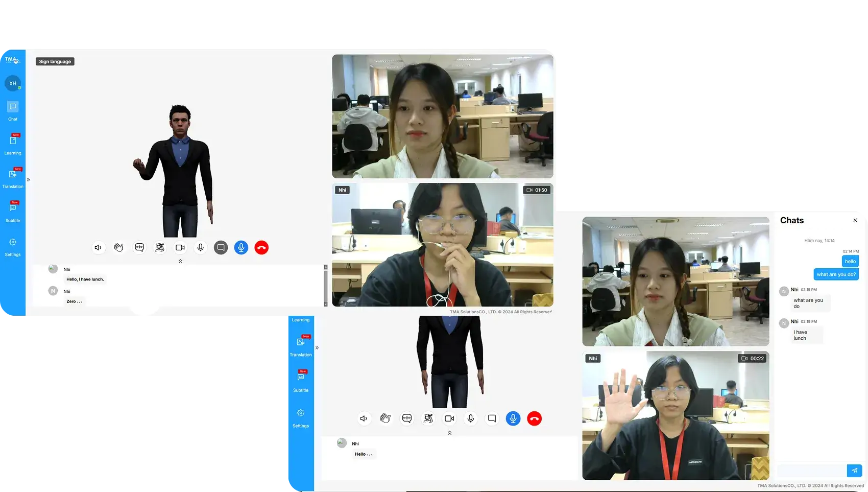Select the video tile beside the Chats panel
This screenshot has width=868, height=492.
(x=676, y=282)
